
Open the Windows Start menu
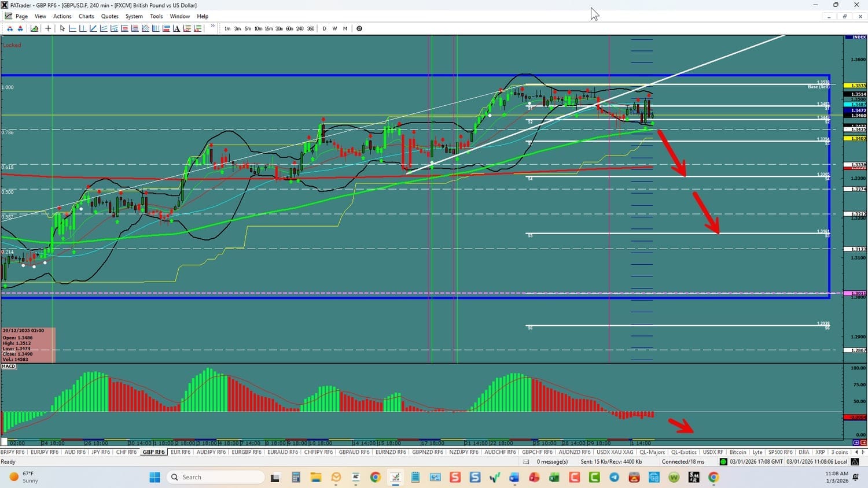point(155,477)
